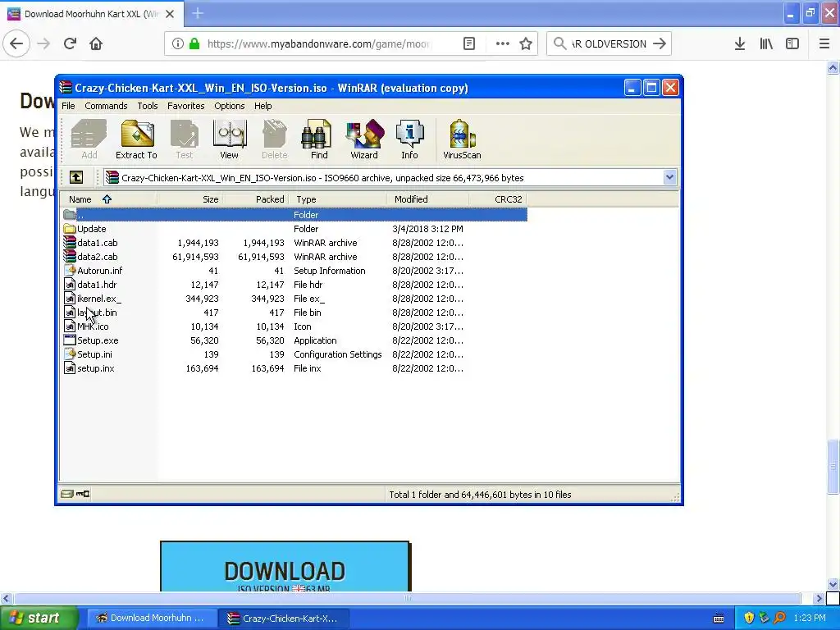
Task: Run VirusScan from the toolbar
Action: coord(462,139)
